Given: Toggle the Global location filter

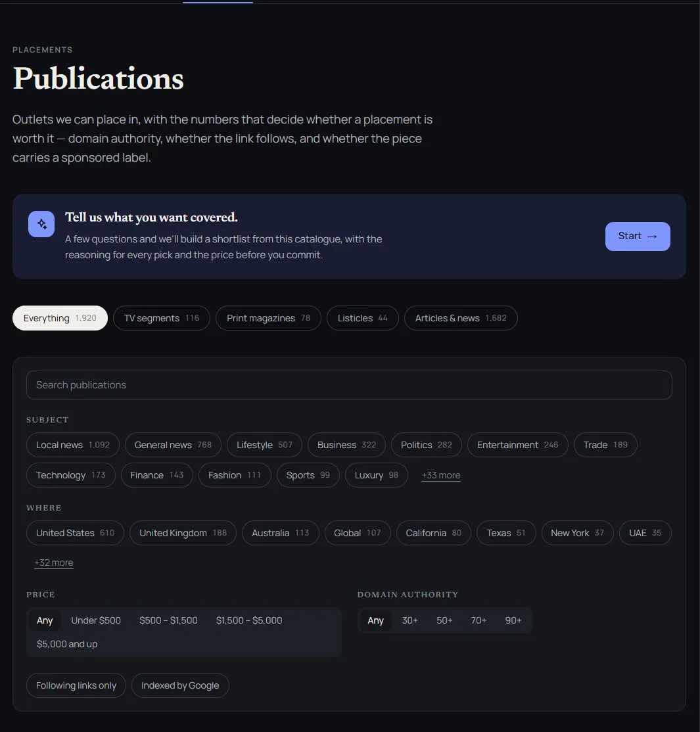Looking at the screenshot, I should pyautogui.click(x=358, y=533).
